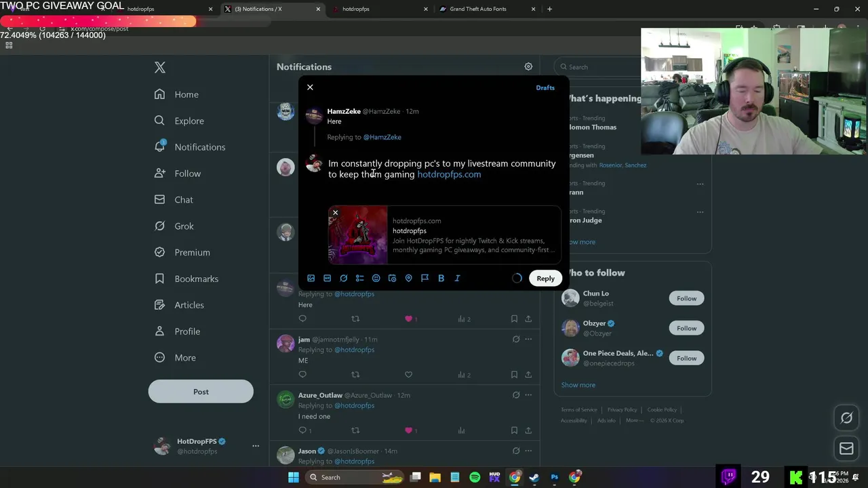The image size is (868, 488).
Task: Open floating Grok button
Action: pyautogui.click(x=846, y=418)
